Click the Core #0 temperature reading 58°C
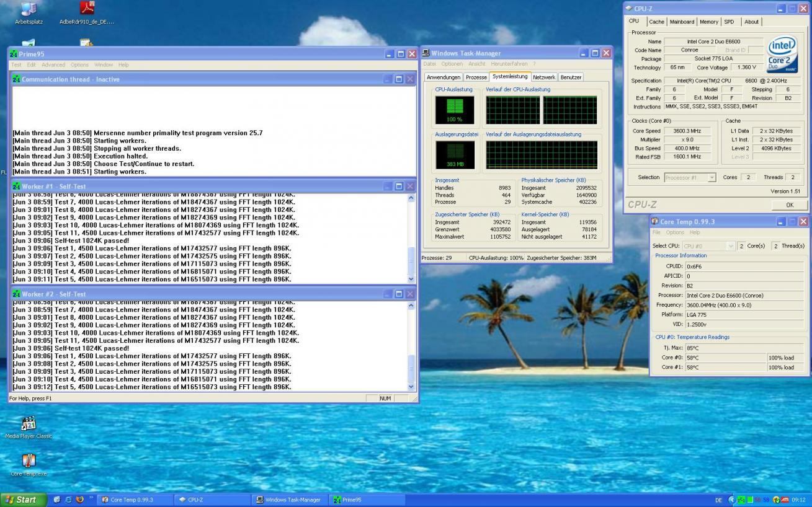 (x=725, y=358)
